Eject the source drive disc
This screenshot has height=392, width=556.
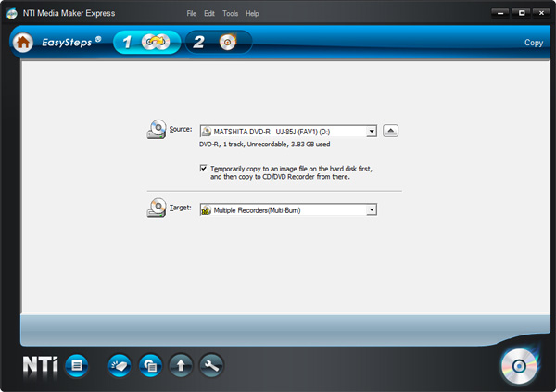pyautogui.click(x=390, y=131)
